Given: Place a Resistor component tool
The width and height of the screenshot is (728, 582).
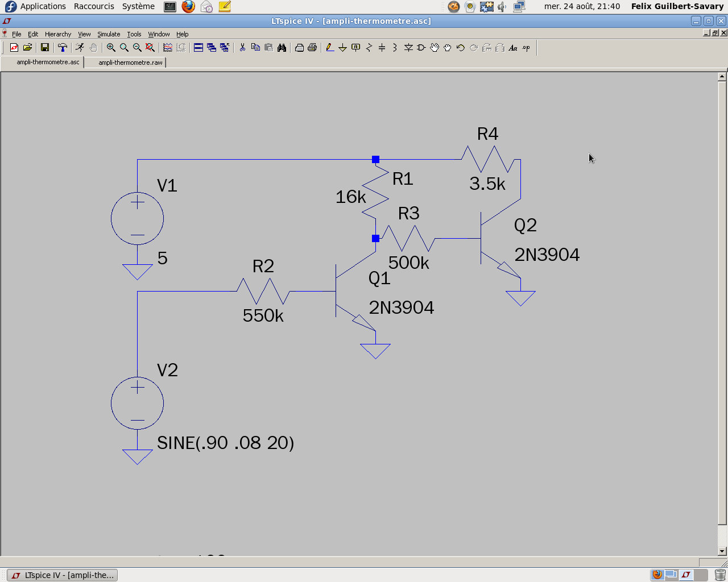Looking at the screenshot, I should (x=369, y=48).
